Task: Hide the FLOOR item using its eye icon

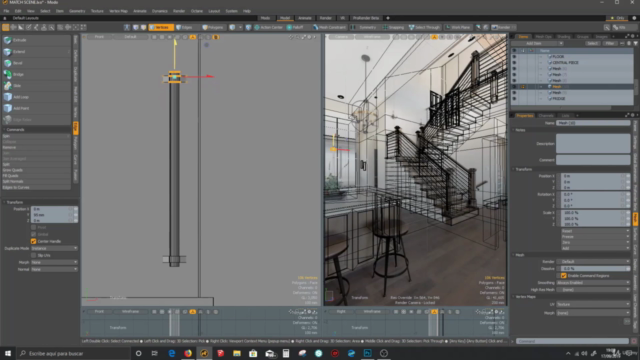Action: coord(514,57)
